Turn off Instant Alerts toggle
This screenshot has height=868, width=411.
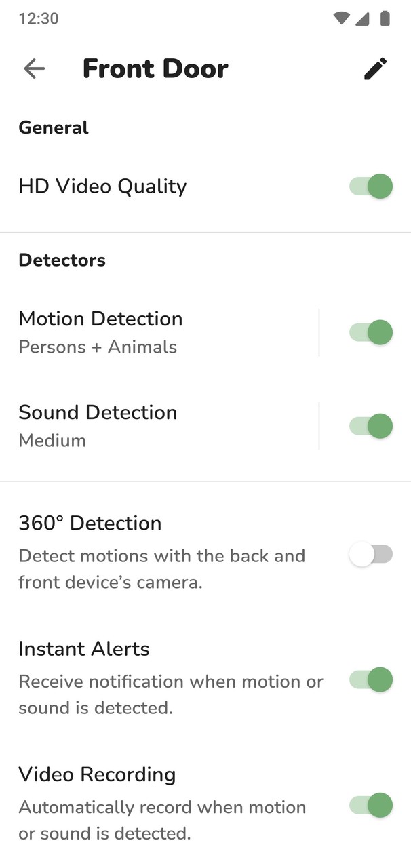click(x=371, y=679)
